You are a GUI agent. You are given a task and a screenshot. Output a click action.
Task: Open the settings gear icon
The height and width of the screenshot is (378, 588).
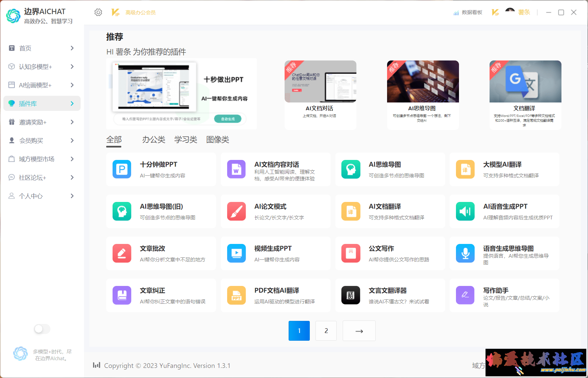pyautogui.click(x=98, y=12)
